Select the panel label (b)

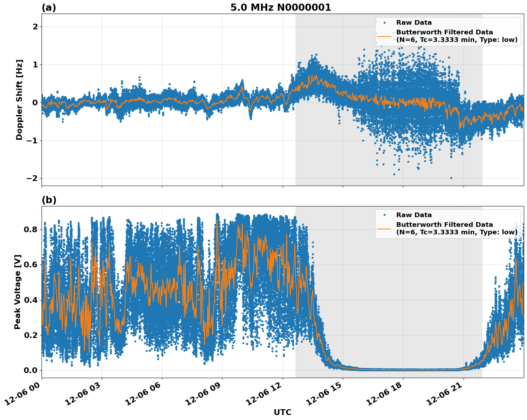click(x=49, y=200)
